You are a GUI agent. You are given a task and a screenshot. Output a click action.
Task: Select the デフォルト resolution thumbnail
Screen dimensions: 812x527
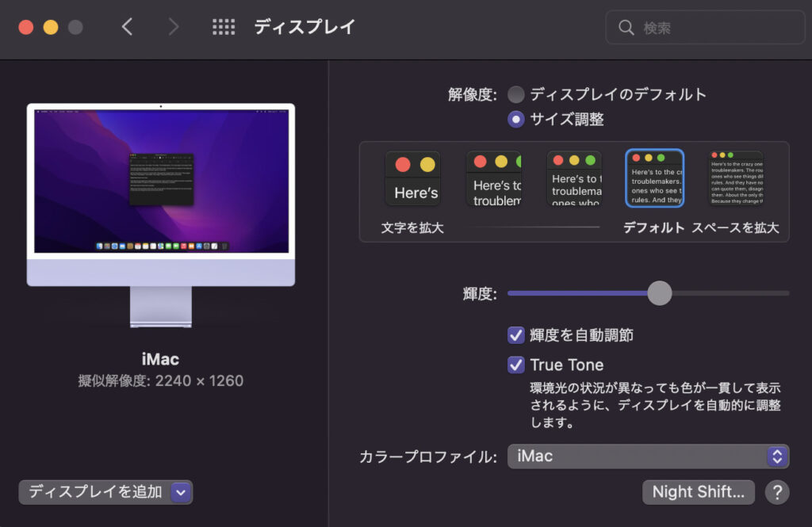(654, 178)
